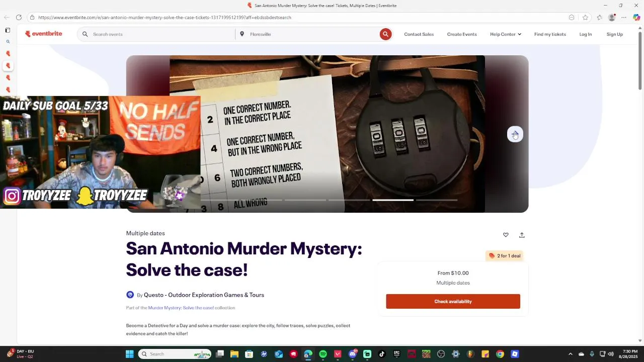Click Log In in the header
This screenshot has width=644, height=362.
point(586,34)
